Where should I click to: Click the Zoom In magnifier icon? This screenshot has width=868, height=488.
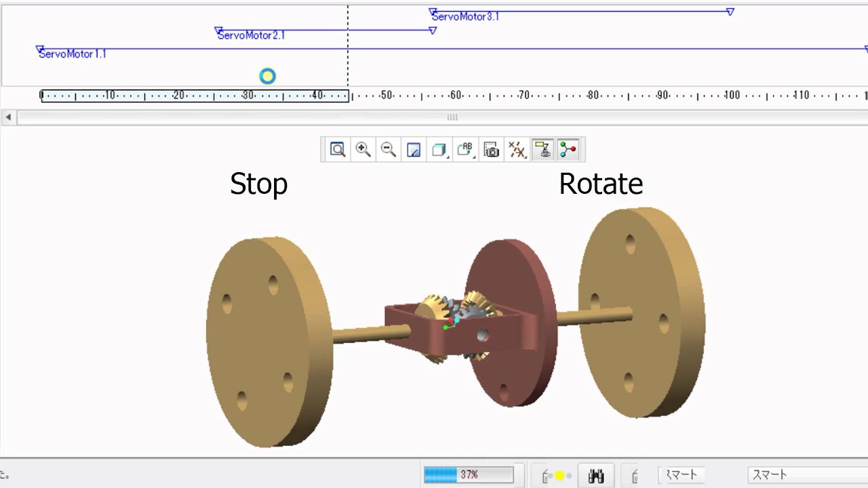pos(363,150)
